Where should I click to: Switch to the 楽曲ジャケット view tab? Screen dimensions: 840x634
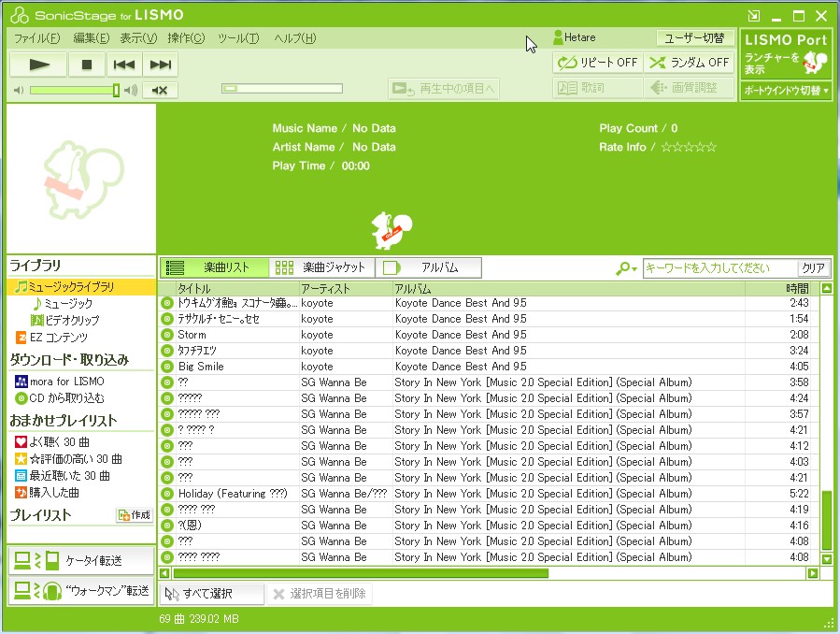(x=321, y=267)
